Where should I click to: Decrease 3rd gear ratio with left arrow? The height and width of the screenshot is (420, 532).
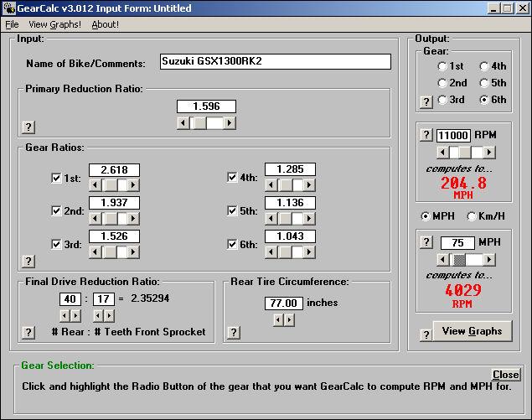pyautogui.click(x=95, y=252)
